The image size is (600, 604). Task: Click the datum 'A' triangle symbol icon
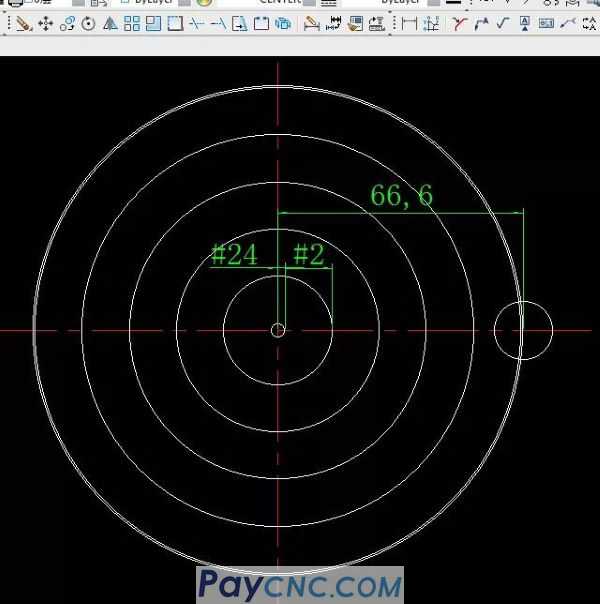point(525,23)
